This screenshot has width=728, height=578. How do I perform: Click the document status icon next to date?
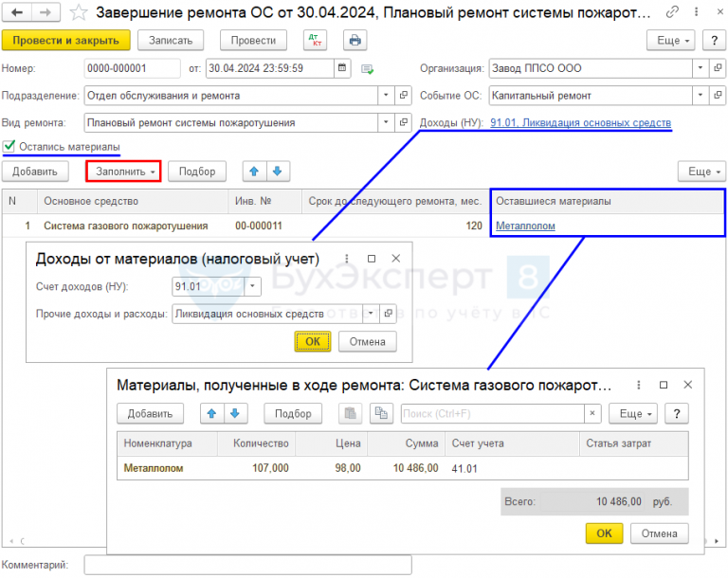click(367, 69)
